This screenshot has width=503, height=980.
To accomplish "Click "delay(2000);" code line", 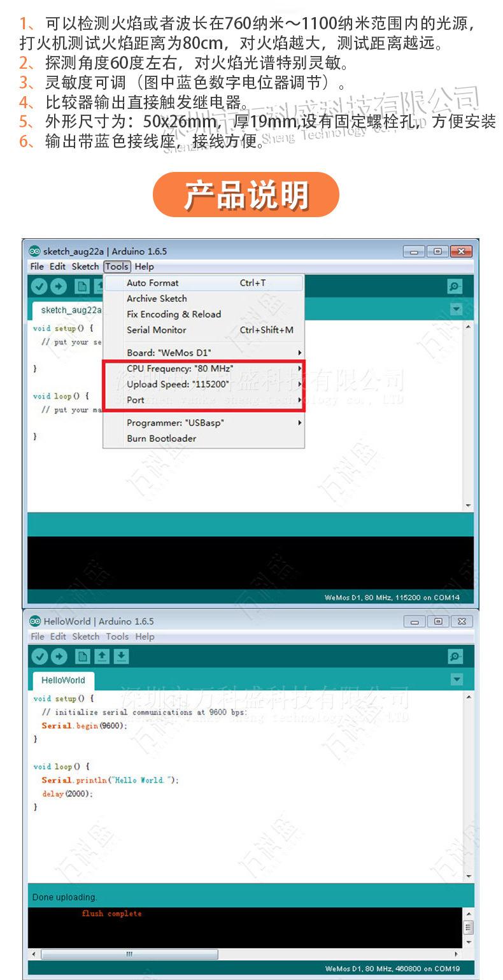I will click(x=67, y=793).
